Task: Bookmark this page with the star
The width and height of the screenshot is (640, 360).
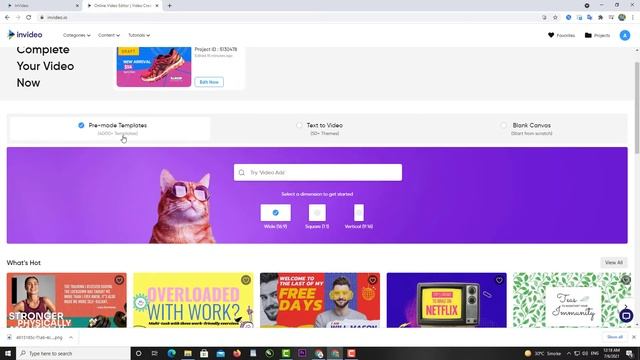Action: pyautogui.click(x=555, y=18)
